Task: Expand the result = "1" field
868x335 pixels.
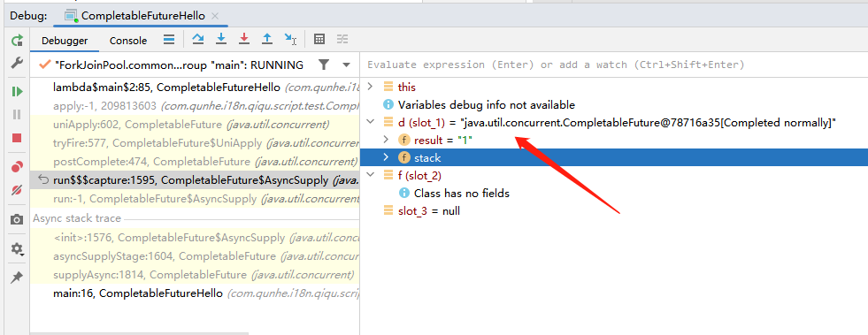Action: (x=387, y=141)
